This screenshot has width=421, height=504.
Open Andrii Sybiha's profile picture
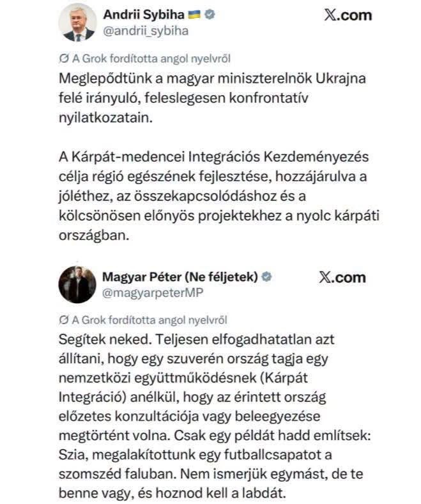[77, 22]
